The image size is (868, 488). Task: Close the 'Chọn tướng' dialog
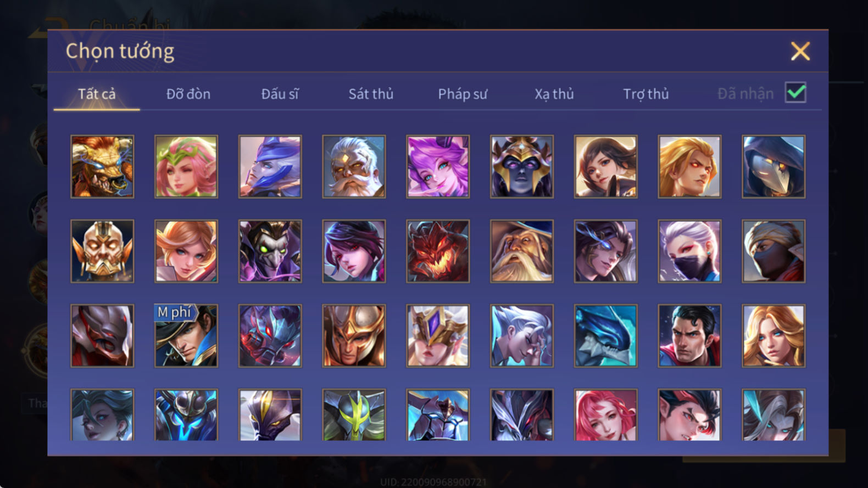point(800,51)
